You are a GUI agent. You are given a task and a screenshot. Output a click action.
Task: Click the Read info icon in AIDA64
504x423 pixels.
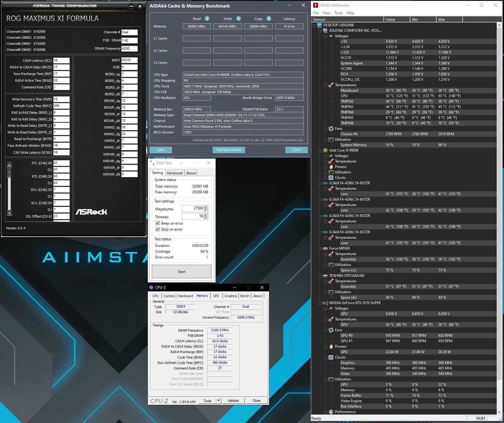[207, 18]
